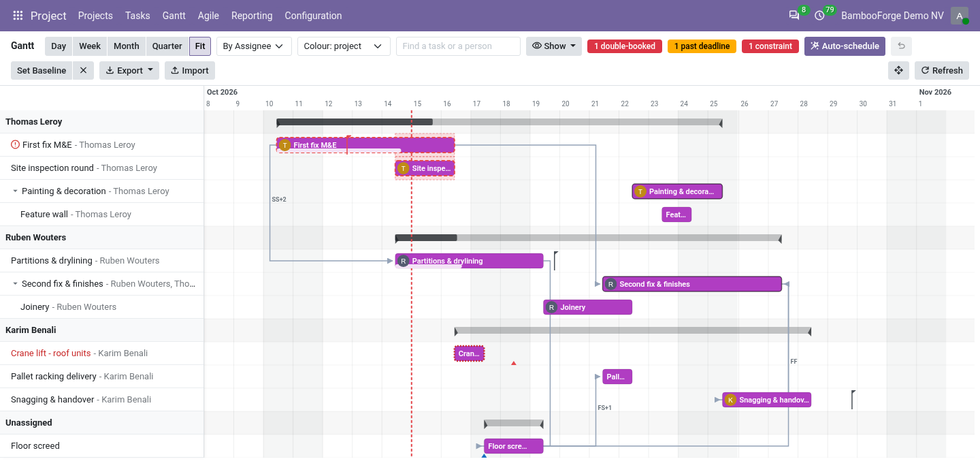Select the Site inspection round row
The height and width of the screenshot is (474, 980).
pos(102,168)
